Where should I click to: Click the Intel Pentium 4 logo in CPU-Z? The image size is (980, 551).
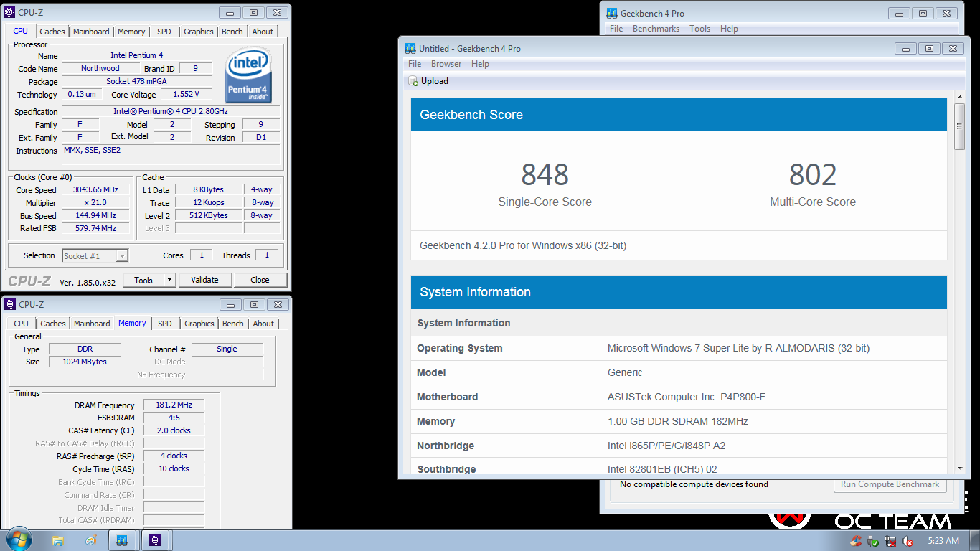coord(248,76)
